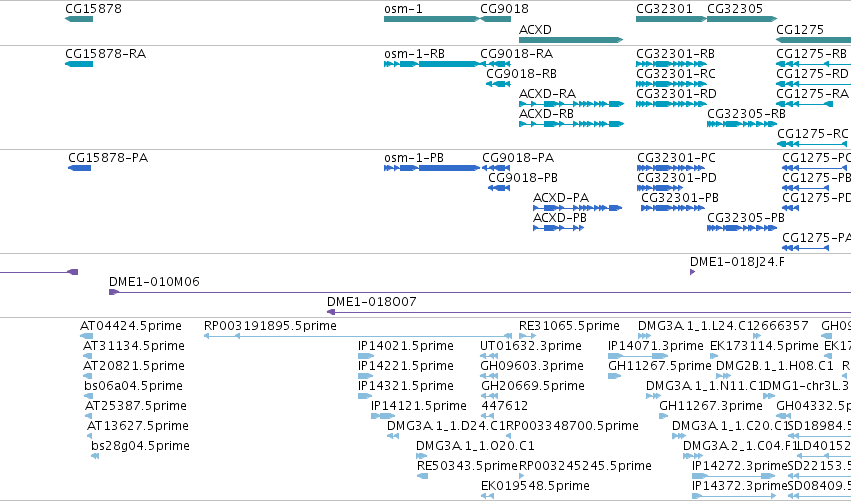Click the bs06a04.5prime EST
Screen dimensions: 851x501
click(x=134, y=386)
